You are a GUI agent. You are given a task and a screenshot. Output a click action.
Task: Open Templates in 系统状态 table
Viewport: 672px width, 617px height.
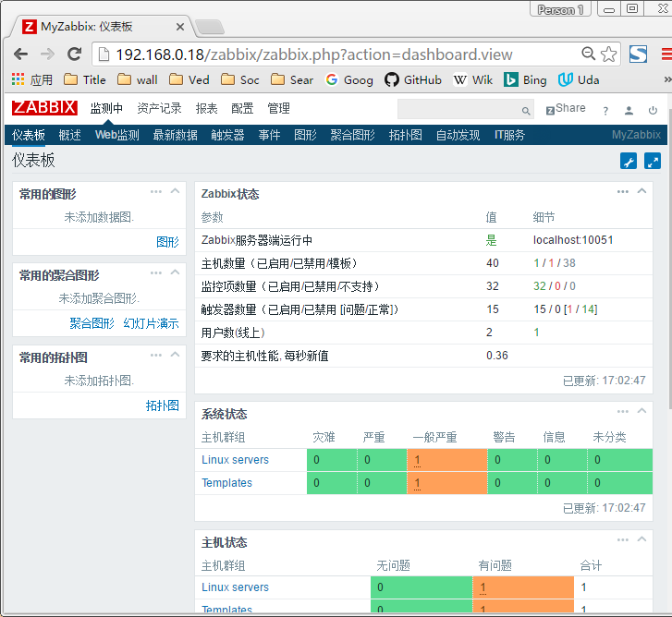coord(226,483)
